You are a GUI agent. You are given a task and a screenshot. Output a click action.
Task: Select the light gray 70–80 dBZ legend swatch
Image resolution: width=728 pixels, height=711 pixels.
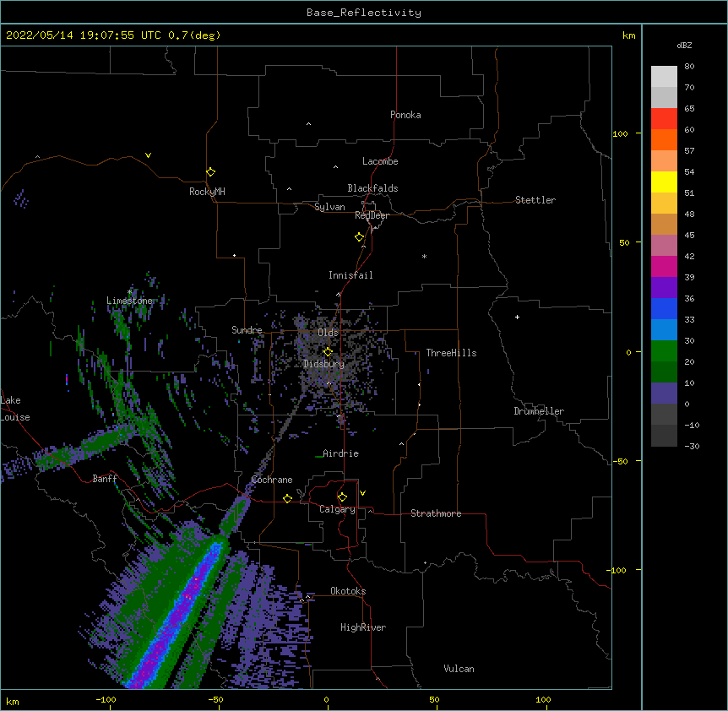click(664, 77)
